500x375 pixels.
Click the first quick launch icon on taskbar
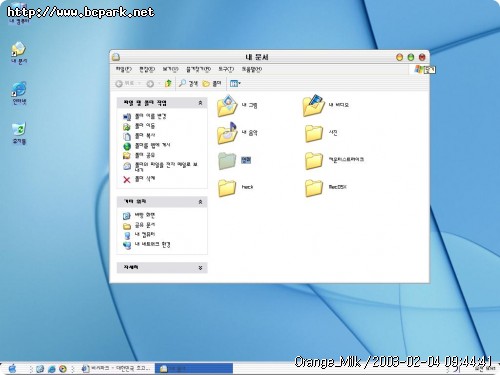click(x=40, y=369)
